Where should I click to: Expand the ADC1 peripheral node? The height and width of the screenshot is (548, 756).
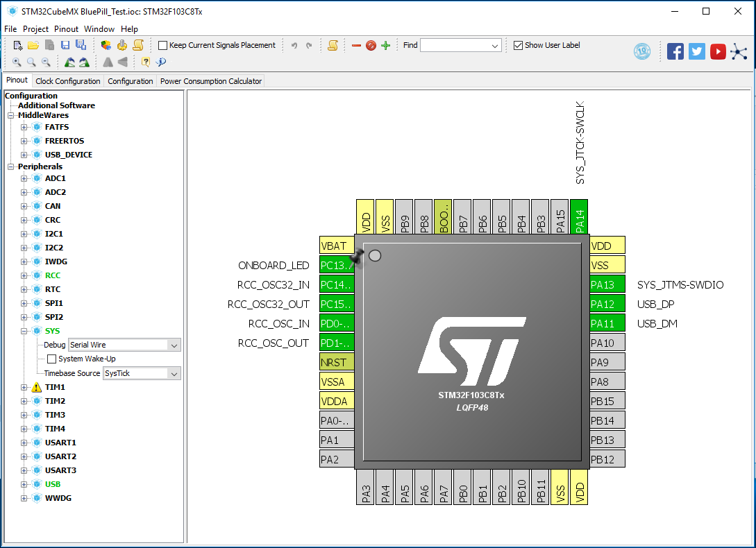click(x=24, y=178)
